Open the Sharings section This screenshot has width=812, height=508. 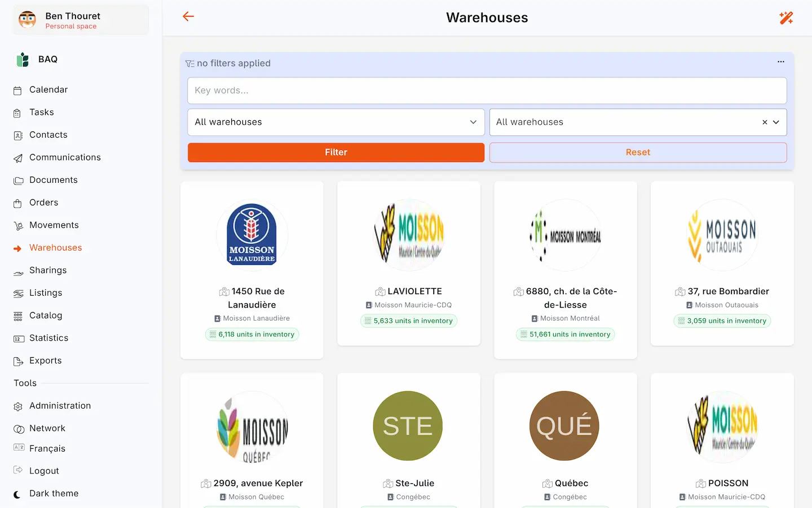point(48,270)
